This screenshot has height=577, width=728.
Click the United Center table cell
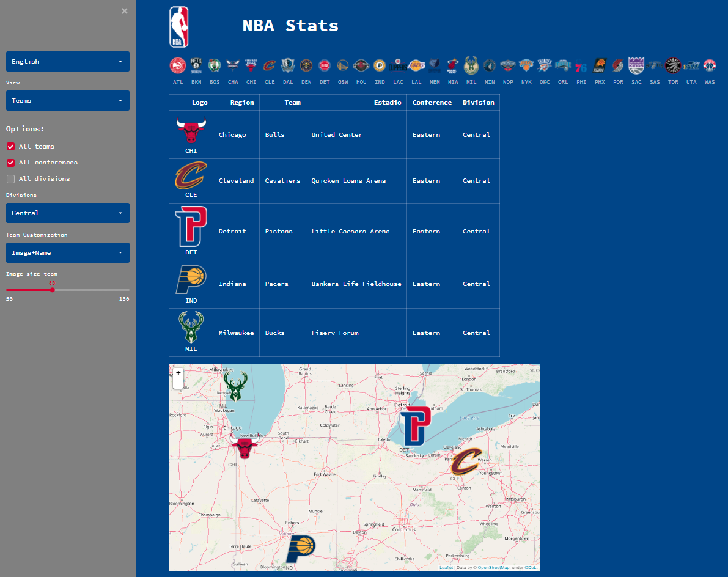(x=356, y=135)
